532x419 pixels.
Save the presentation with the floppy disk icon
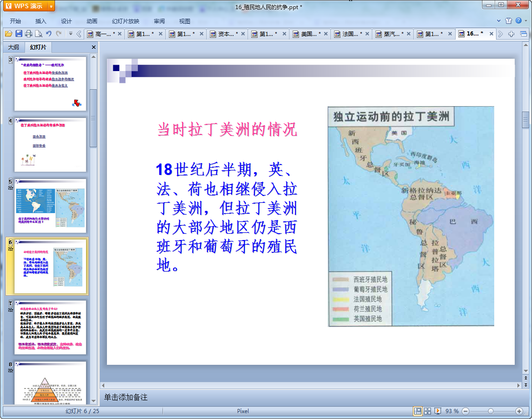click(x=19, y=34)
